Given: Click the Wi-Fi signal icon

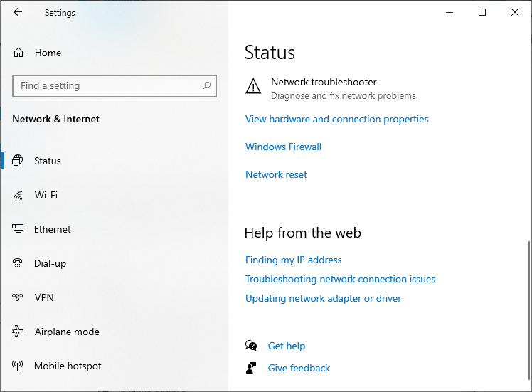Looking at the screenshot, I should [18, 195].
